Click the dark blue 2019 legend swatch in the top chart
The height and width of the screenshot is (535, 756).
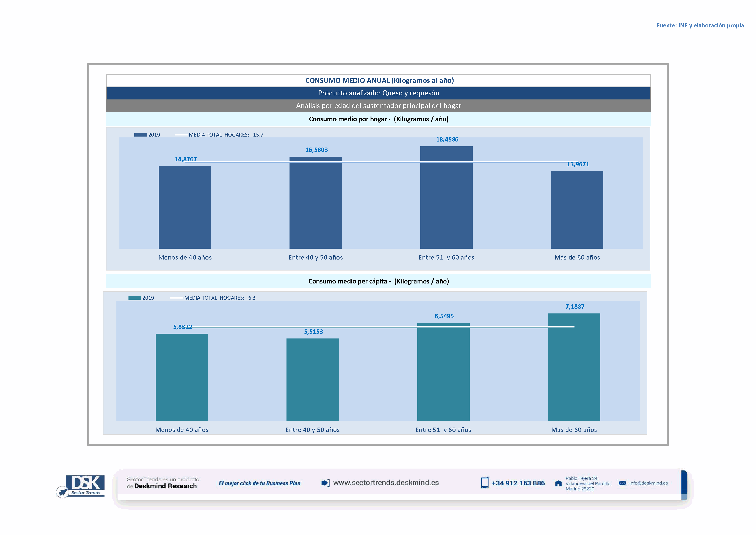coord(141,135)
